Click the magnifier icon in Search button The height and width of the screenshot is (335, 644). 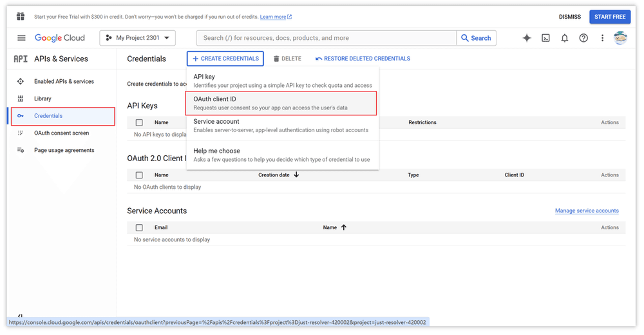coord(464,38)
